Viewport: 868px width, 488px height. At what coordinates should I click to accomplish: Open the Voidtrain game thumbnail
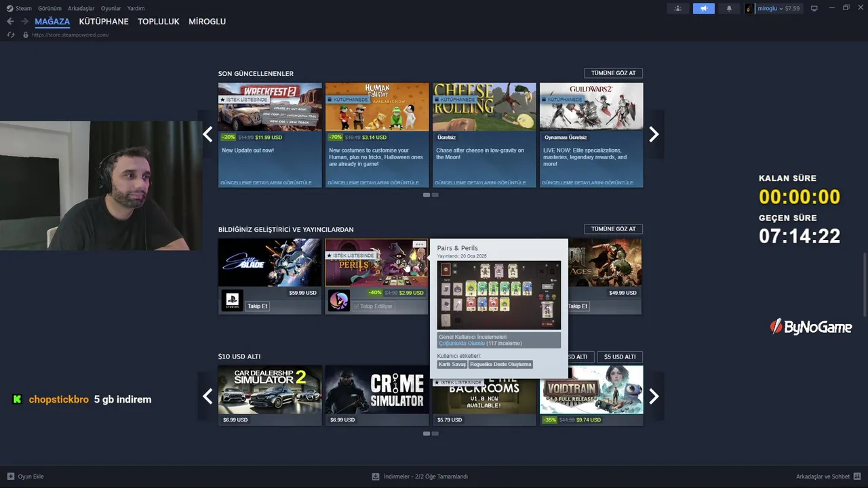point(591,390)
